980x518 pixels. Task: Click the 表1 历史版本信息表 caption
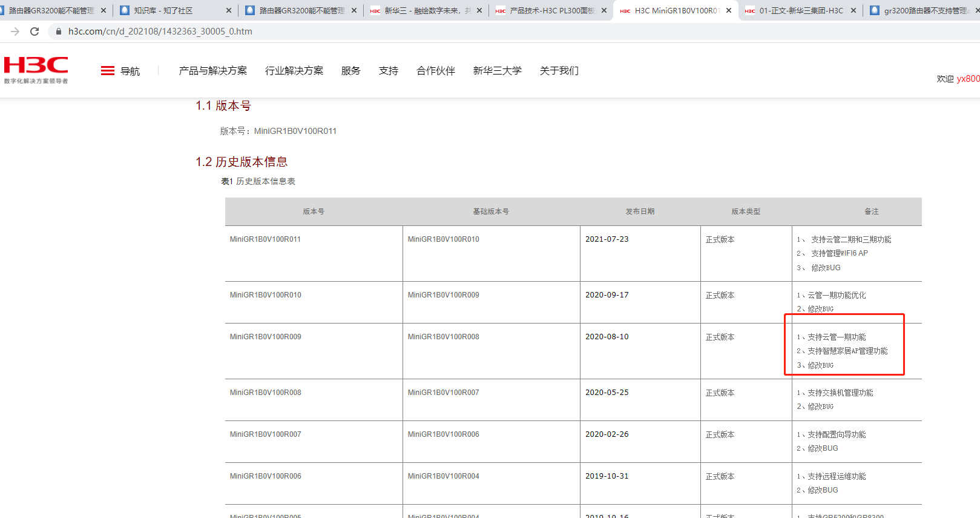click(x=258, y=181)
